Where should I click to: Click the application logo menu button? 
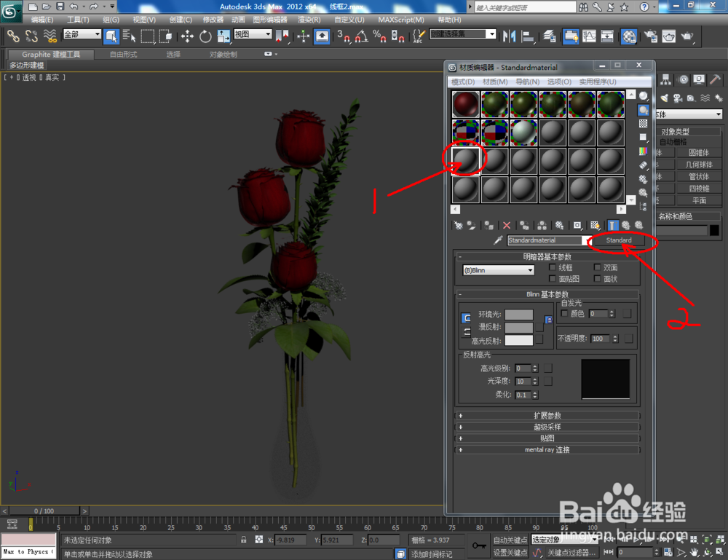pos(10,10)
